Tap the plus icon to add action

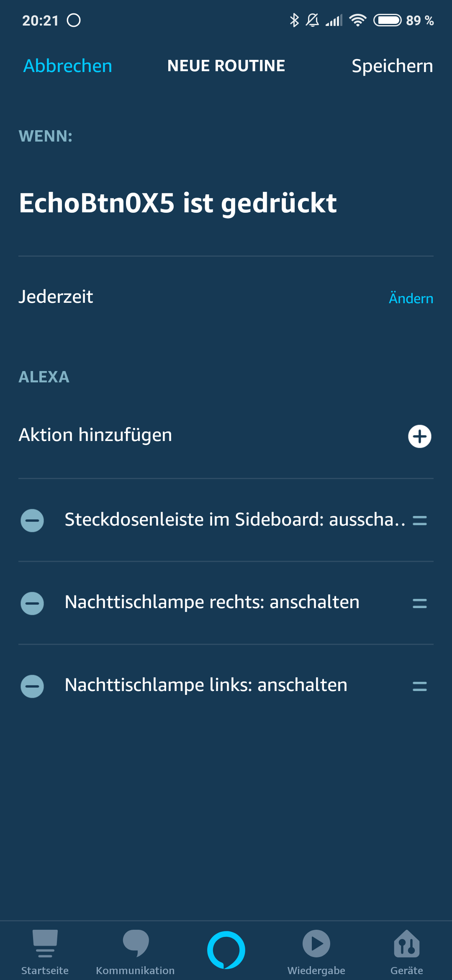419,436
